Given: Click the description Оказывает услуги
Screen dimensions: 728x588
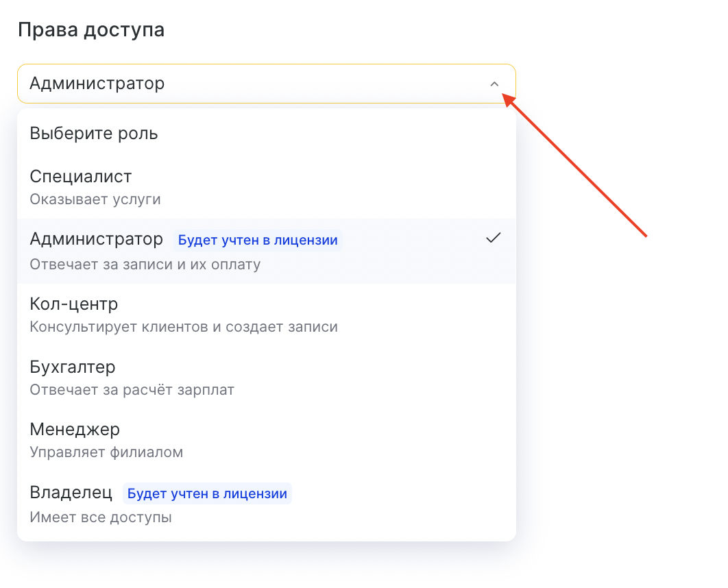Looking at the screenshot, I should click(x=95, y=199).
